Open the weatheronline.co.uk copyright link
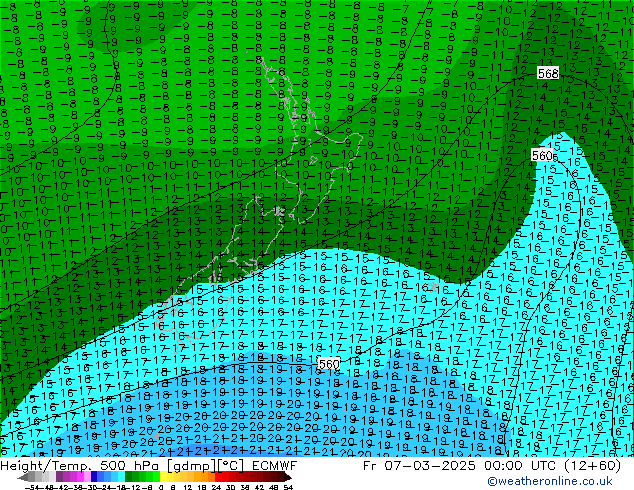Image resolution: width=634 pixels, height=490 pixels. click(549, 481)
